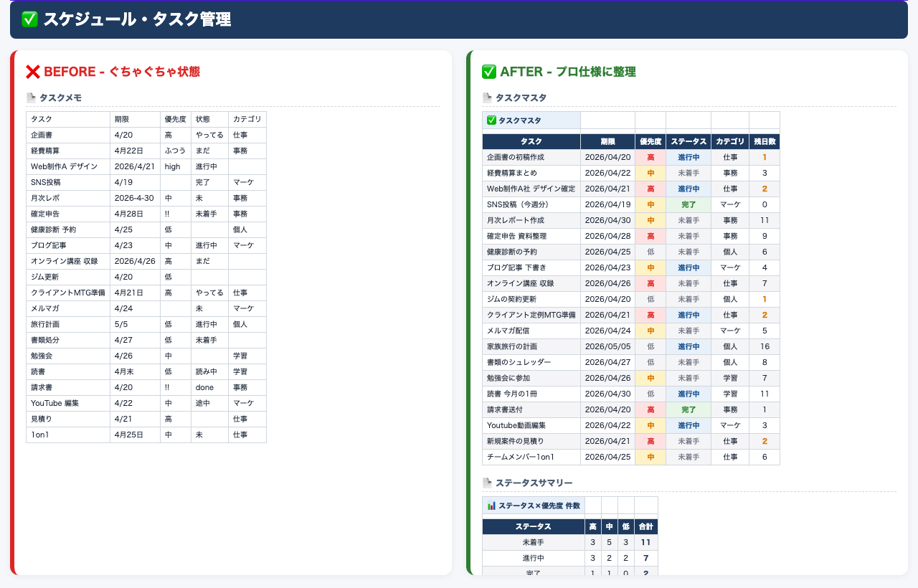Click the 月次レポート作成 task cell

click(x=531, y=220)
